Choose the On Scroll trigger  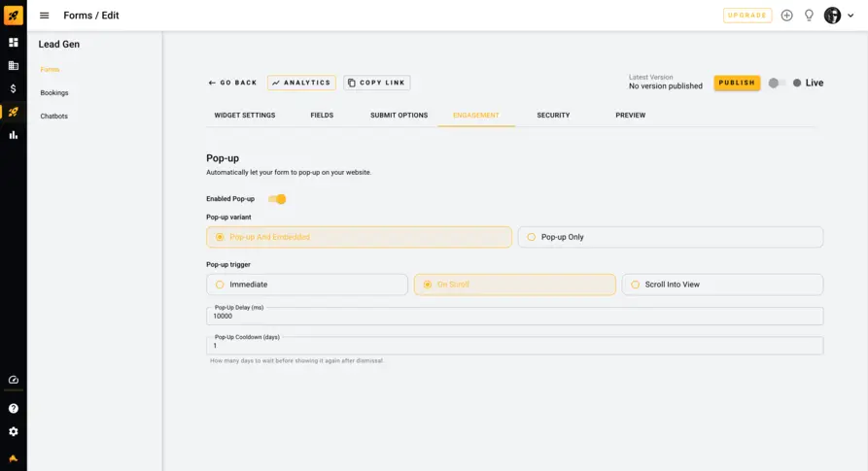[515, 285]
